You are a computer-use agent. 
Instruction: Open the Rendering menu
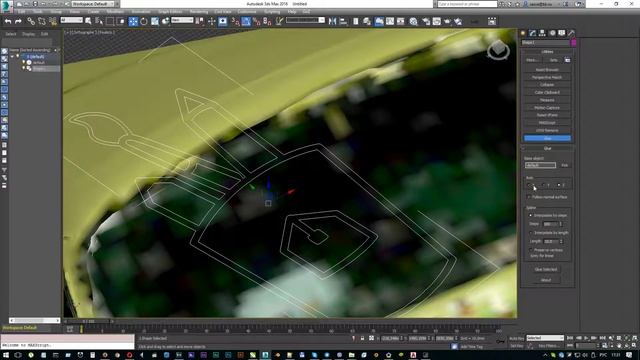pos(199,12)
